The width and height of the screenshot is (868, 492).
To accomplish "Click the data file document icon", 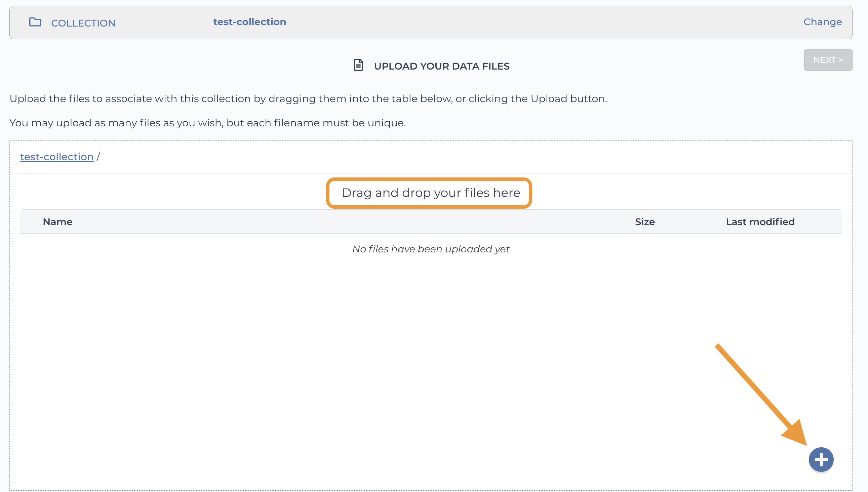I will click(x=358, y=65).
